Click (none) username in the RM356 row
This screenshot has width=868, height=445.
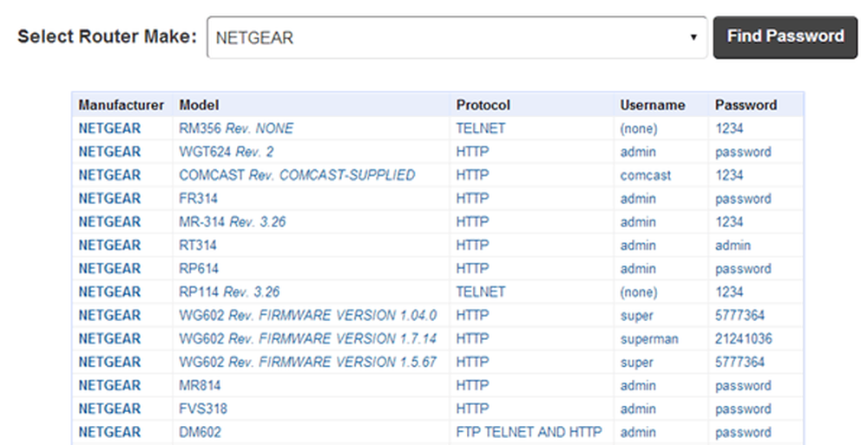click(638, 128)
